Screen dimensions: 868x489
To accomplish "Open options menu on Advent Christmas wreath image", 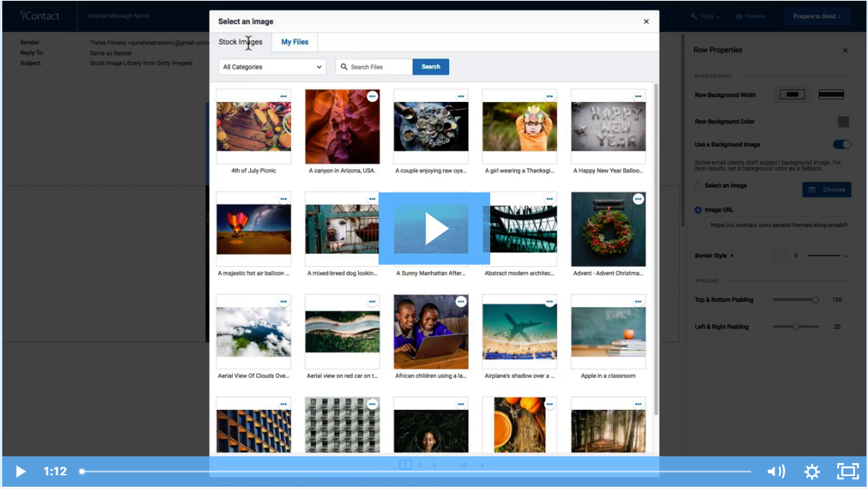I will point(638,199).
